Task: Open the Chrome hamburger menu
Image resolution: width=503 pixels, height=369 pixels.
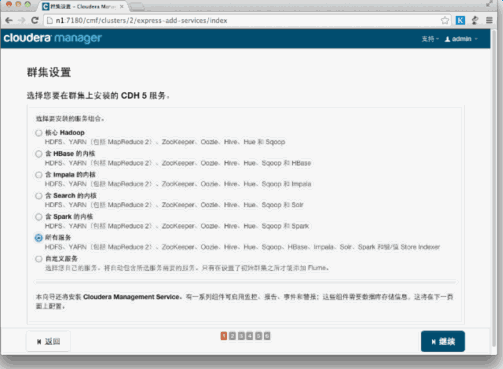Action: coord(489,20)
